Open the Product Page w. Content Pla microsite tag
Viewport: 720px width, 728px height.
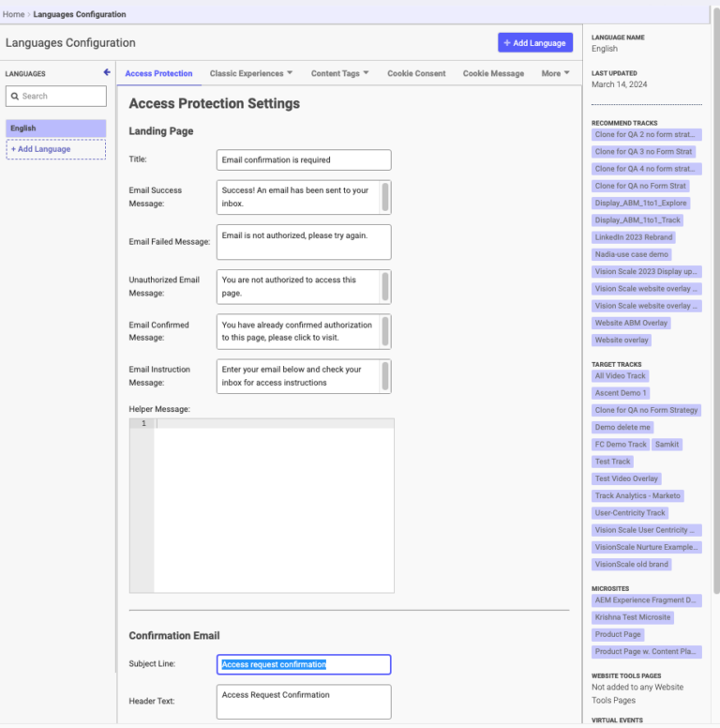pos(646,652)
